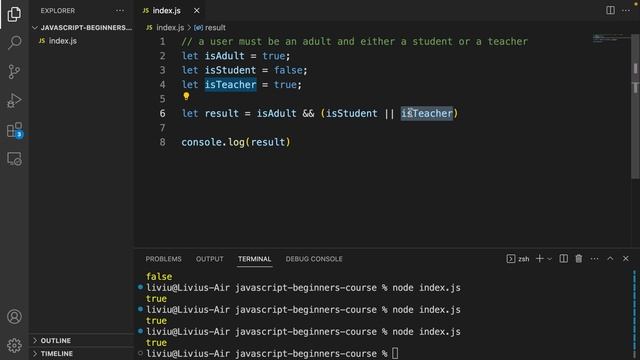Open index.js in the Explorer tree
Screen dimensions: 640x360
[62, 41]
